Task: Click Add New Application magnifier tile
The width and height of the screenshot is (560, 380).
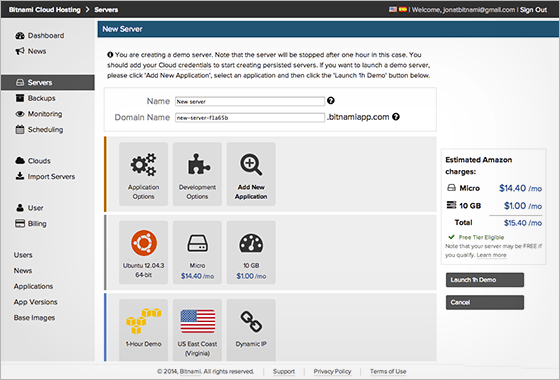Action: pos(251,174)
